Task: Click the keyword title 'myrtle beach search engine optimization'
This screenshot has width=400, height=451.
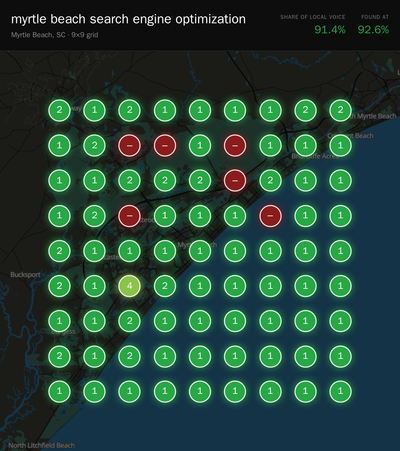Action: (x=128, y=19)
